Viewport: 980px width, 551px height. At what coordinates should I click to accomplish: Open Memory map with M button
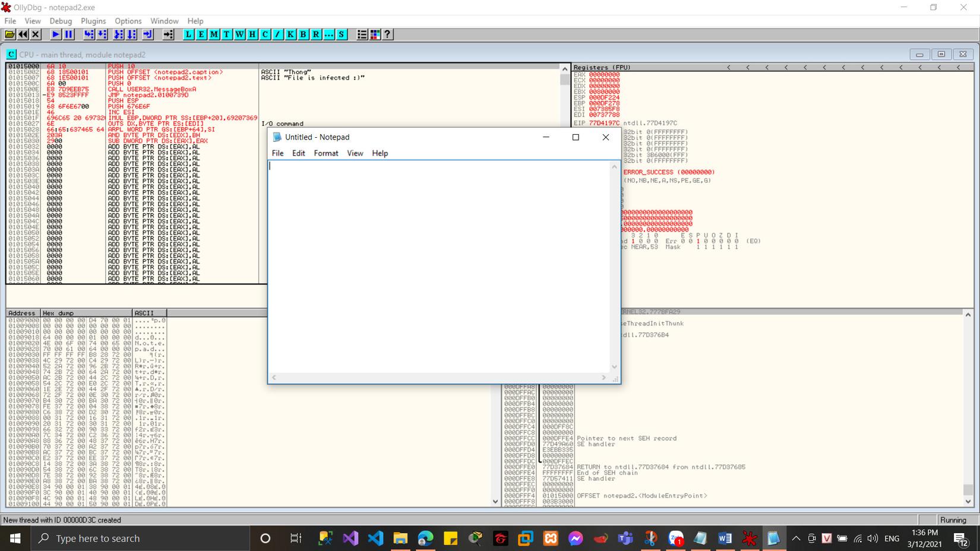[214, 34]
